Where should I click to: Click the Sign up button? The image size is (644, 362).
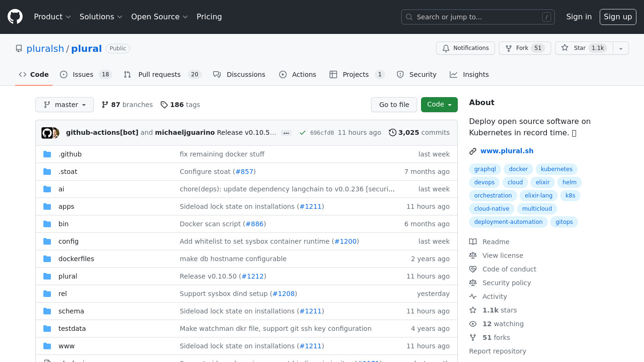point(618,17)
